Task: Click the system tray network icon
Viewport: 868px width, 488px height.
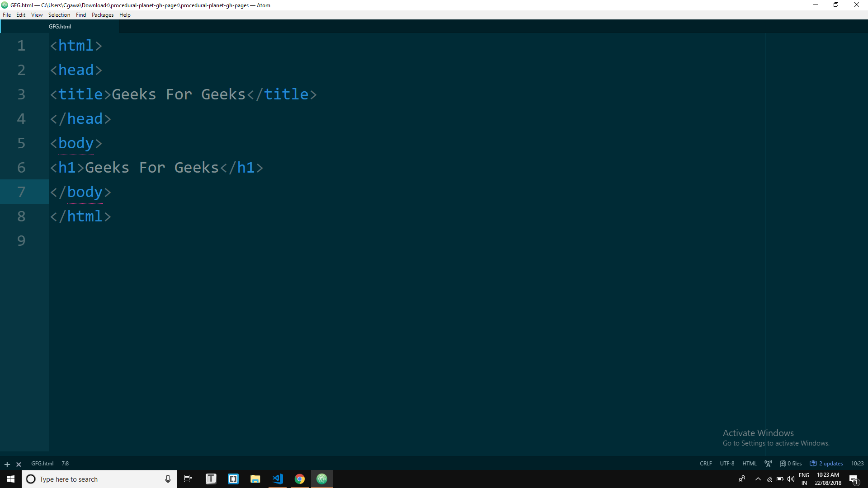Action: 769,479
